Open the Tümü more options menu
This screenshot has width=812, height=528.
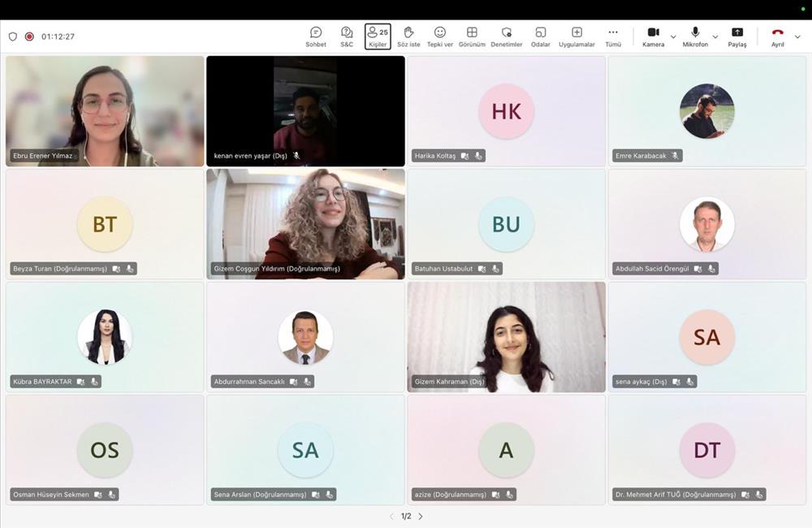pos(613,37)
